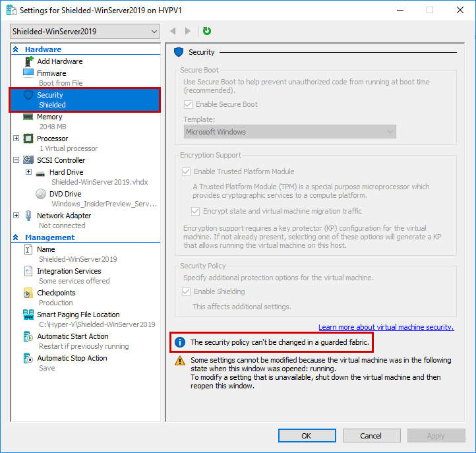476x453 pixels.
Task: Toggle Encrypt state and migration traffic checkbox
Action: click(x=195, y=211)
